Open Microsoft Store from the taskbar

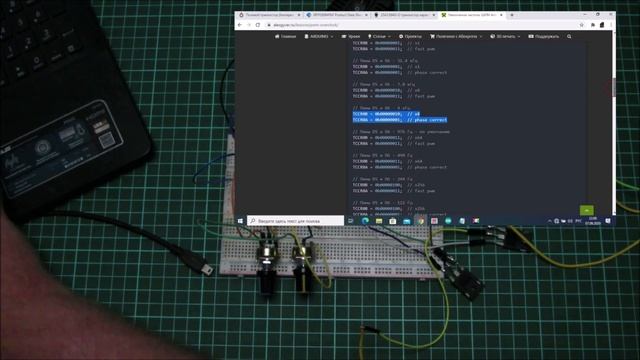393,221
